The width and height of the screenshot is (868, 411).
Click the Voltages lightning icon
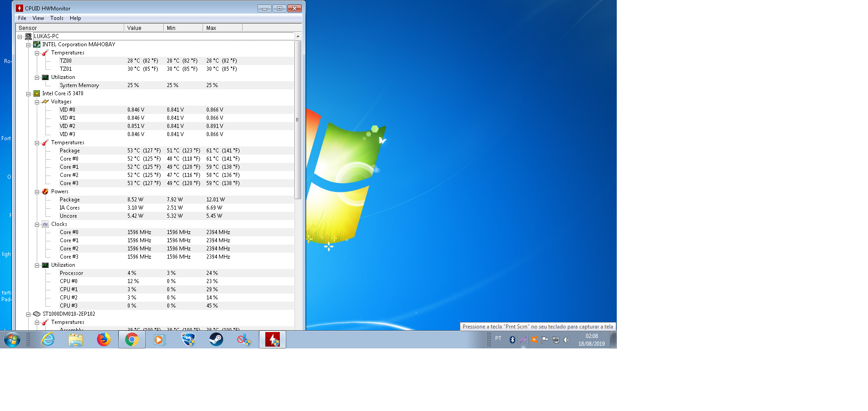point(45,102)
